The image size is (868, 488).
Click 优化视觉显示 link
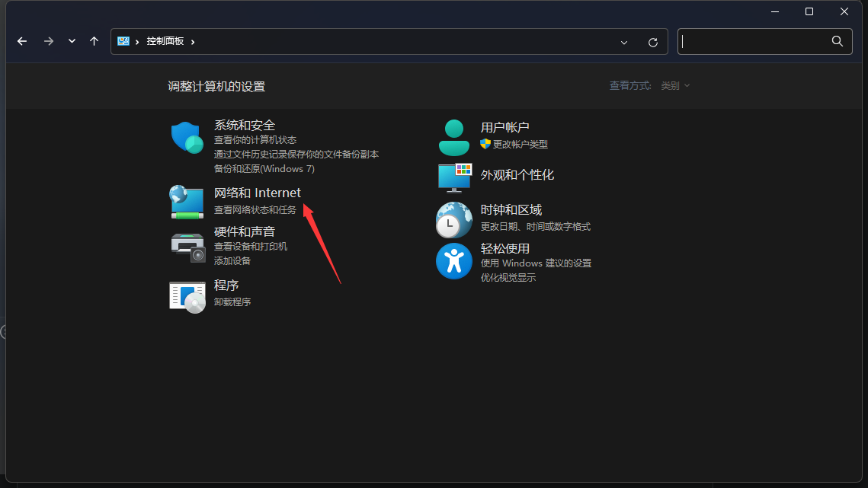508,278
